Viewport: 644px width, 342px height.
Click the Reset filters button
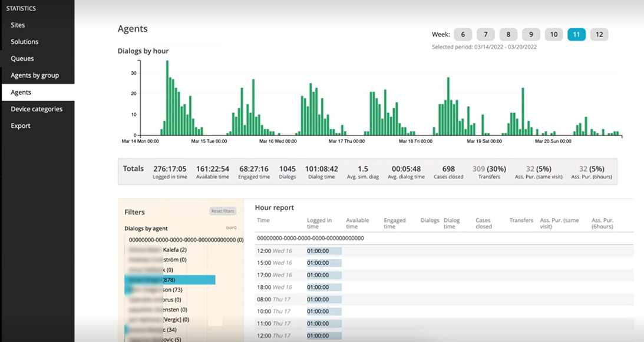(223, 211)
